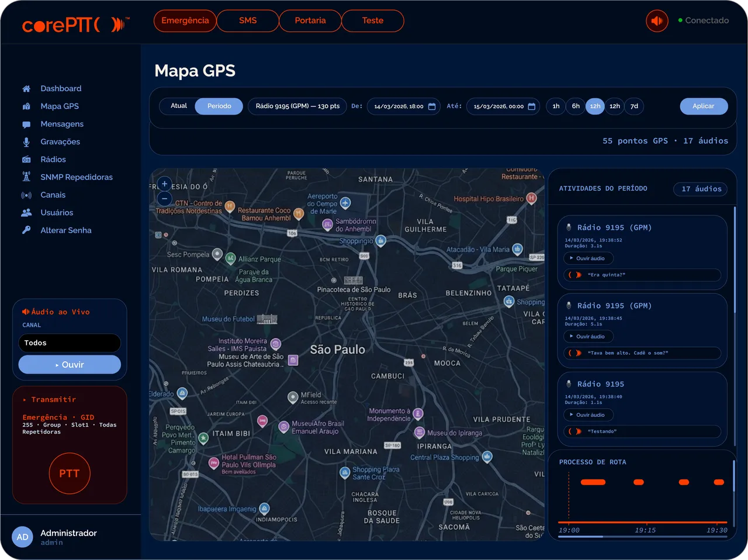
Task: Open Rádio 9195 (GPM) — 130 pts selector
Action: (x=297, y=106)
